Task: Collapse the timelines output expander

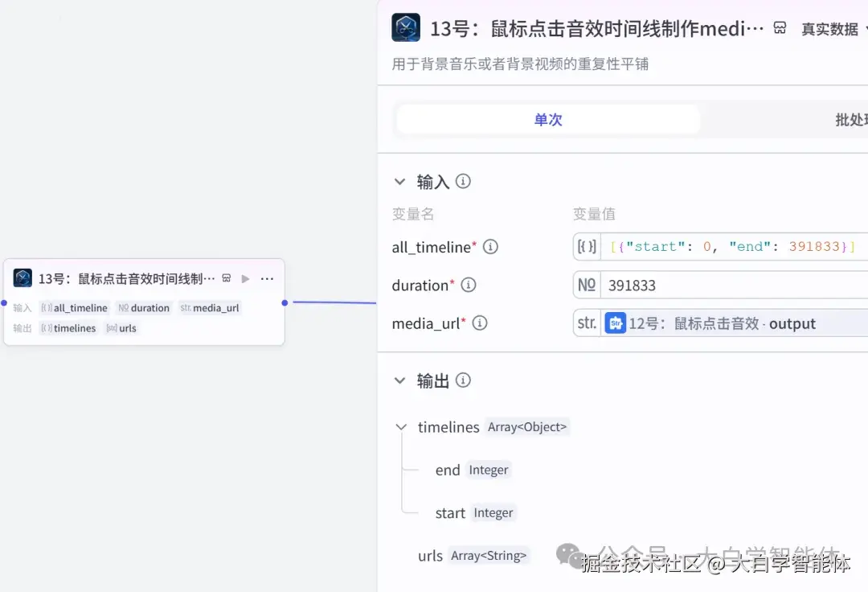Action: pos(401,427)
